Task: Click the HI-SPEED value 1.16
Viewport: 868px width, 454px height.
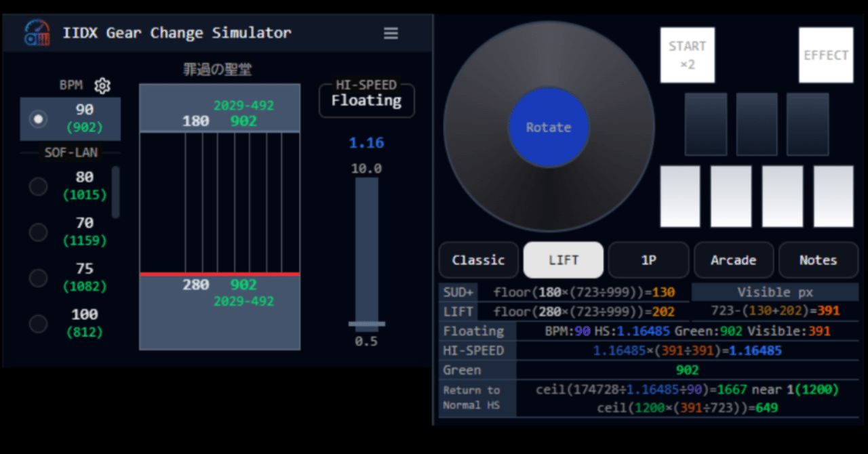Action: 367,143
